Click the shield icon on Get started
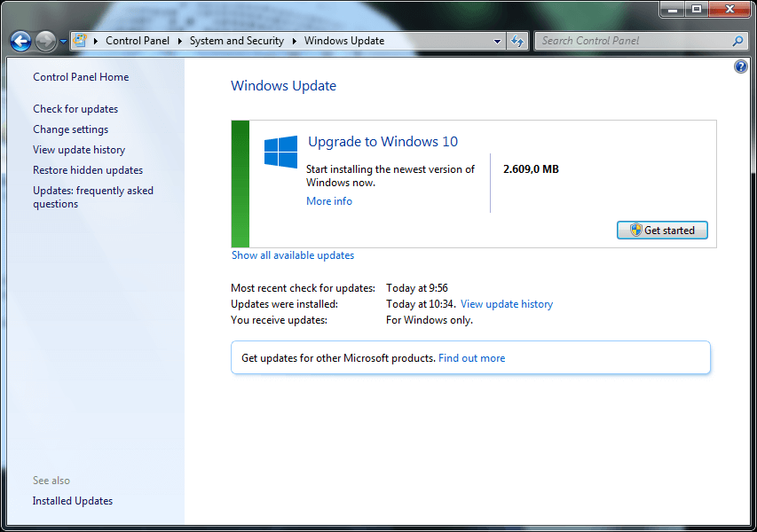This screenshot has width=757, height=532. [635, 230]
